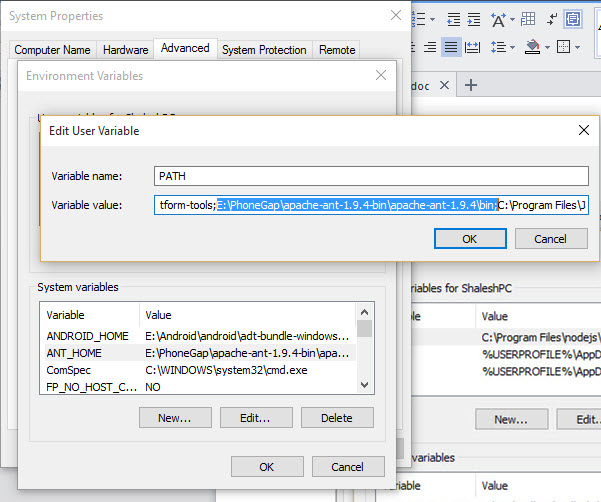This screenshot has width=601, height=502.
Task: Click the System variables scrollbar thumb
Action: click(x=365, y=329)
